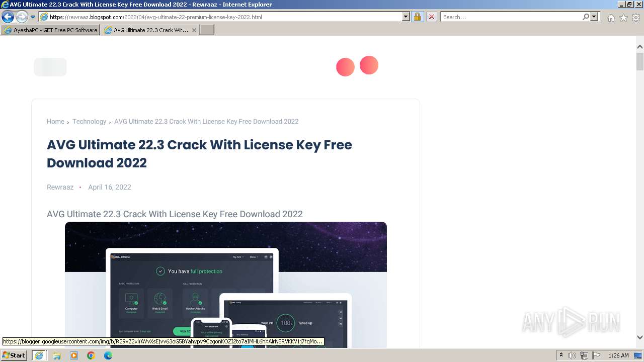The width and height of the screenshot is (644, 362).
Task: Close the AVG Ultimate tab
Action: pyautogui.click(x=194, y=30)
